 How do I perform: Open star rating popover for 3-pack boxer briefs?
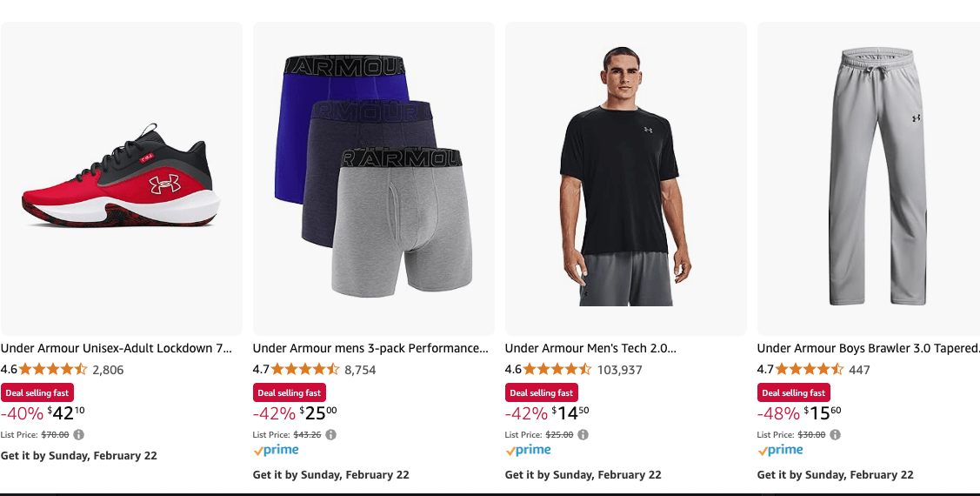[305, 369]
